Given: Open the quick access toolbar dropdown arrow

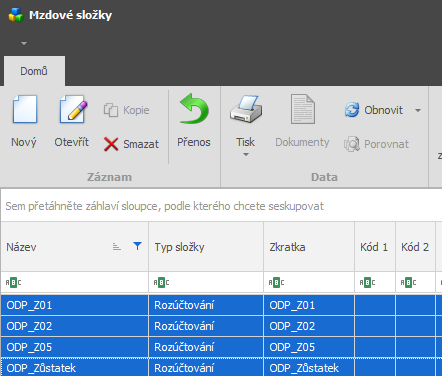Looking at the screenshot, I should click(24, 43).
